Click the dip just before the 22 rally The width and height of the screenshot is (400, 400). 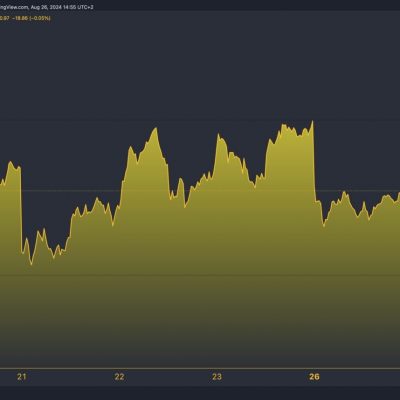click(113, 226)
